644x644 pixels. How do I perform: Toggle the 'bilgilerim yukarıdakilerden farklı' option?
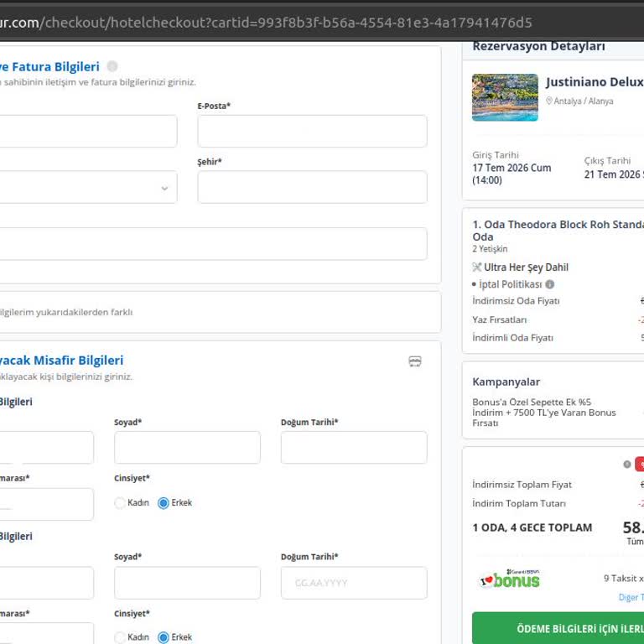click(66, 312)
